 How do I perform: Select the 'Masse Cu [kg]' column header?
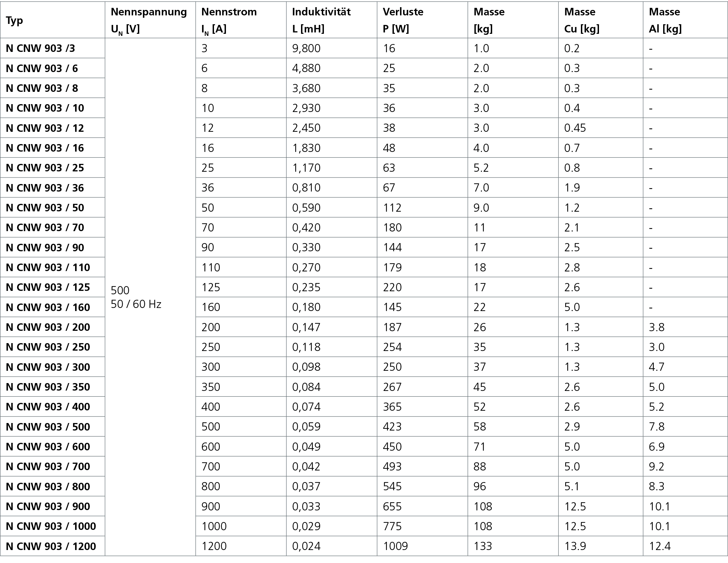click(601, 20)
